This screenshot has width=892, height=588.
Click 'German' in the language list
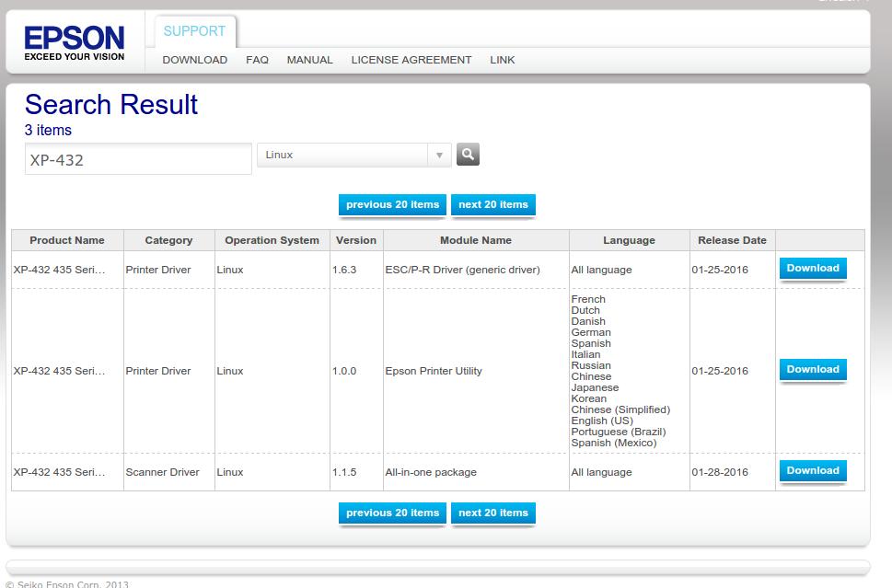pos(591,333)
